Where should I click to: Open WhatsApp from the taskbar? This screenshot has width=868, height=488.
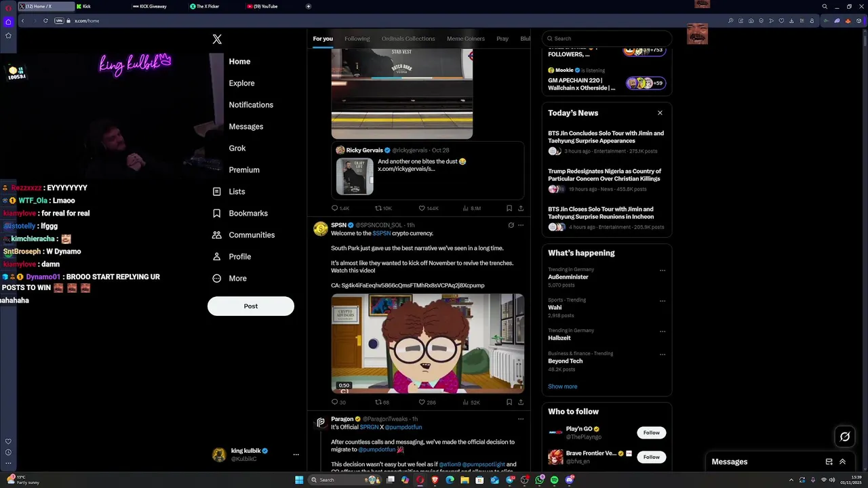[x=539, y=480]
